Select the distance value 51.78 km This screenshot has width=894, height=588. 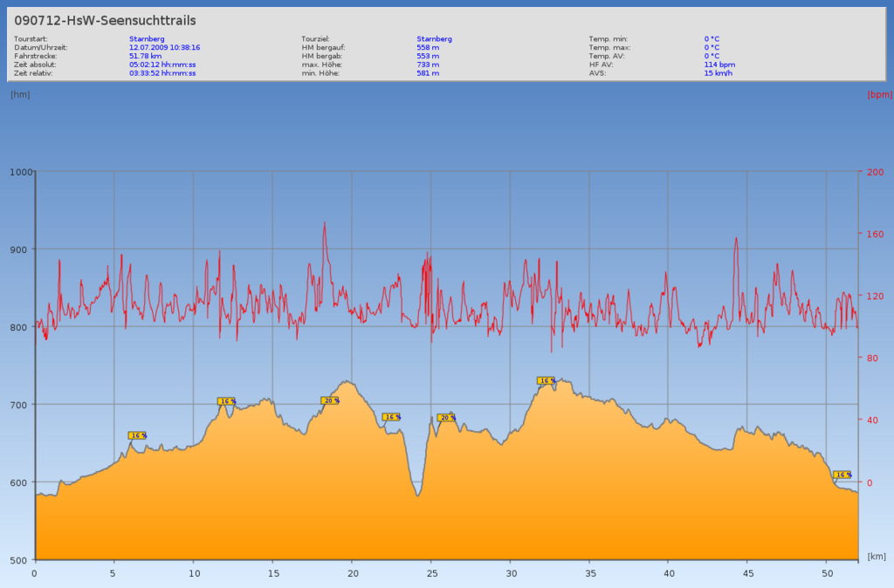pyautogui.click(x=146, y=56)
